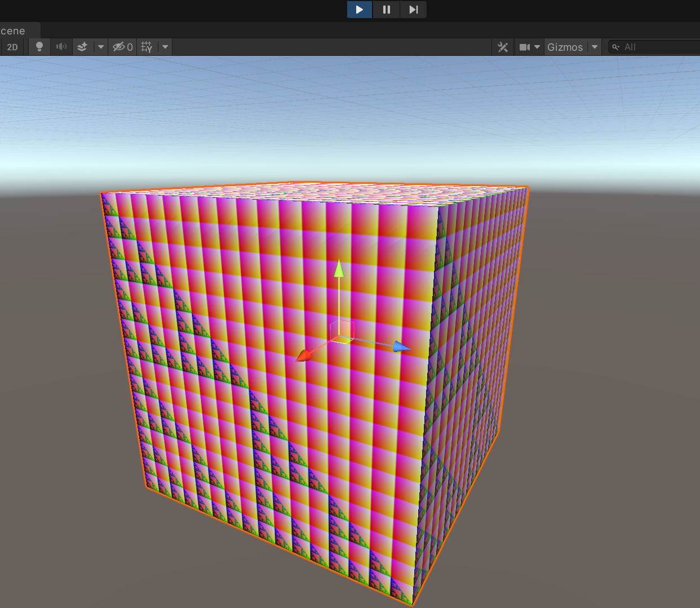Click the hidden-objects eye icon showing 0
This screenshot has width=700, height=608.
click(x=122, y=47)
